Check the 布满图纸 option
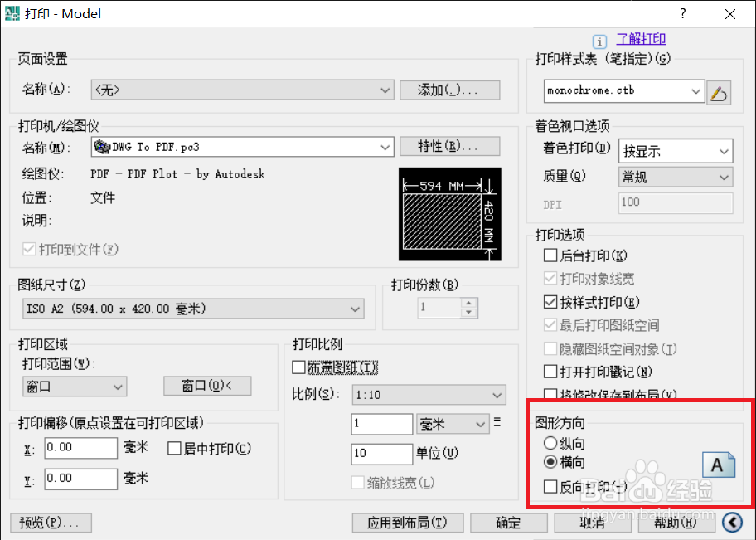This screenshot has height=540, width=756. [300, 367]
